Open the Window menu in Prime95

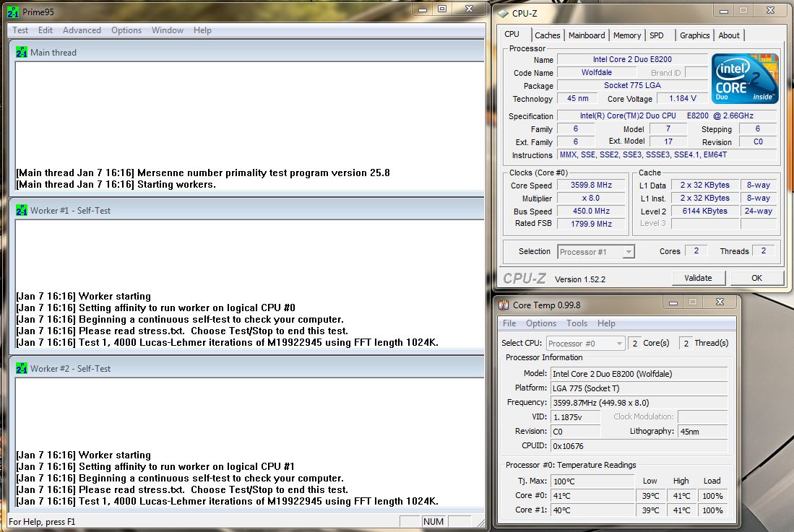(168, 30)
